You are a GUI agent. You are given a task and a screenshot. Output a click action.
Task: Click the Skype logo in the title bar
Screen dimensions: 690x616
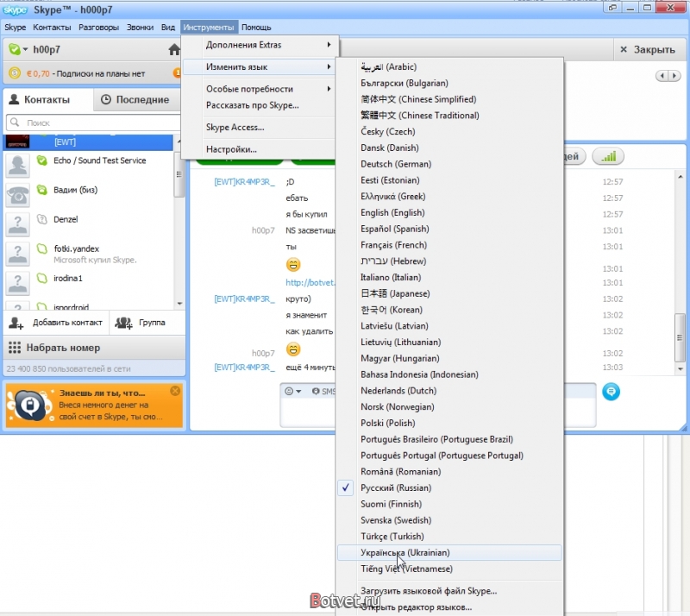pyautogui.click(x=15, y=9)
